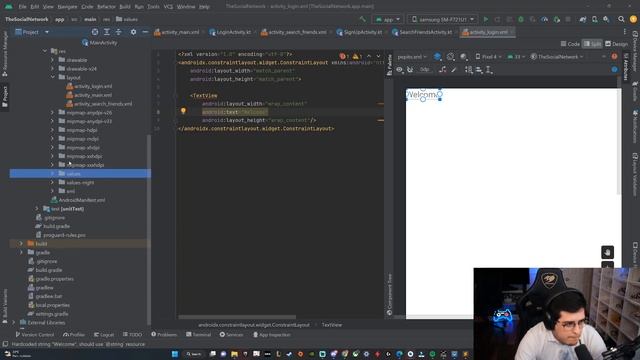The image size is (640, 360).
Task: Open TheSocialNetwork theme dropdown
Action: tap(557, 57)
